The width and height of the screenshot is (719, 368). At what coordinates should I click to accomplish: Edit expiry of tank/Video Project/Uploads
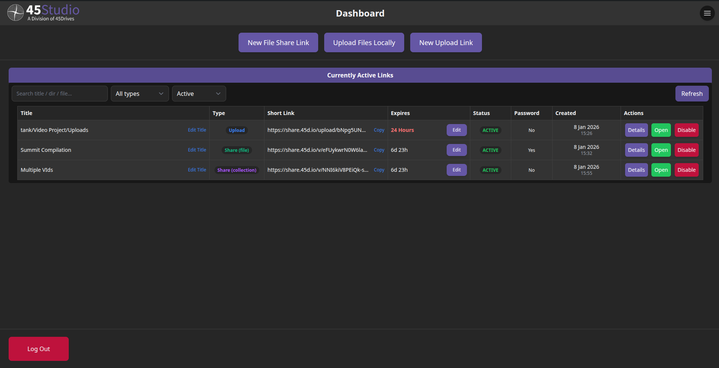pyautogui.click(x=457, y=130)
